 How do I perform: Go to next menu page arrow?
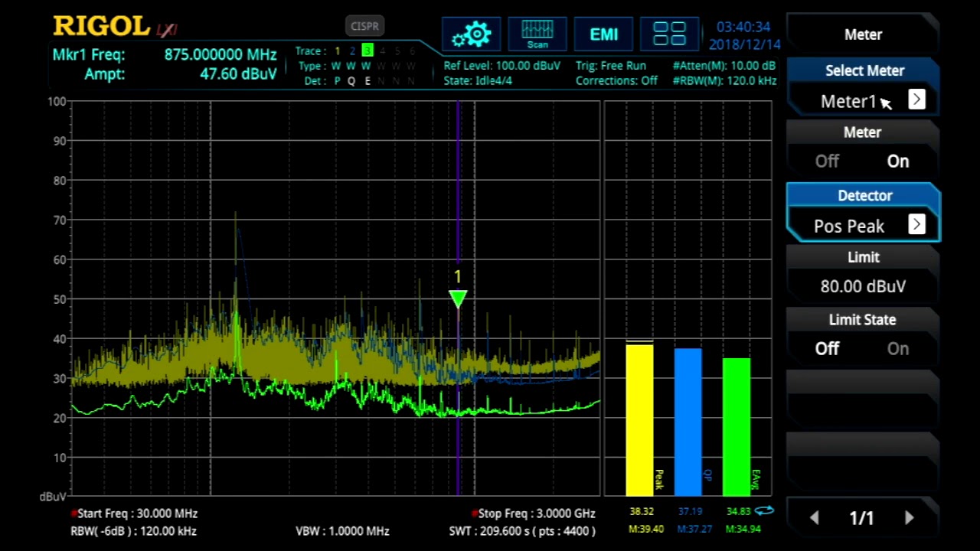pyautogui.click(x=909, y=518)
